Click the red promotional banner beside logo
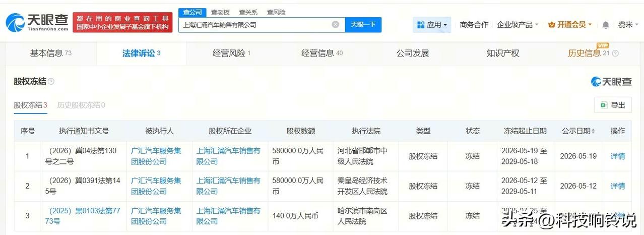Viewport: 644px width, 235px height. [x=122, y=23]
